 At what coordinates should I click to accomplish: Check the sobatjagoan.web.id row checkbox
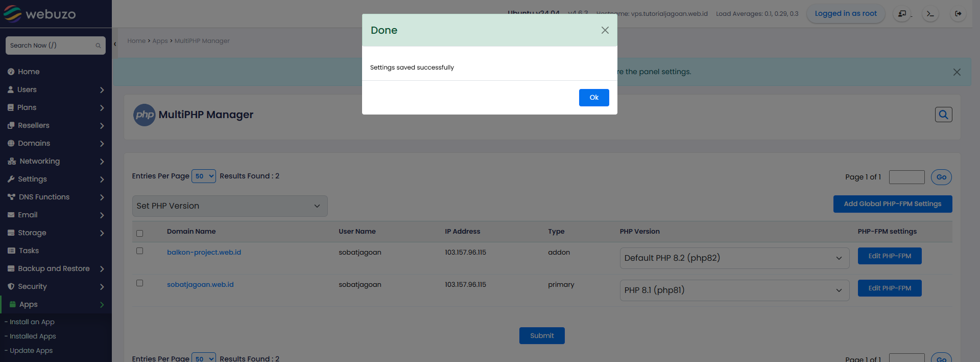139,283
